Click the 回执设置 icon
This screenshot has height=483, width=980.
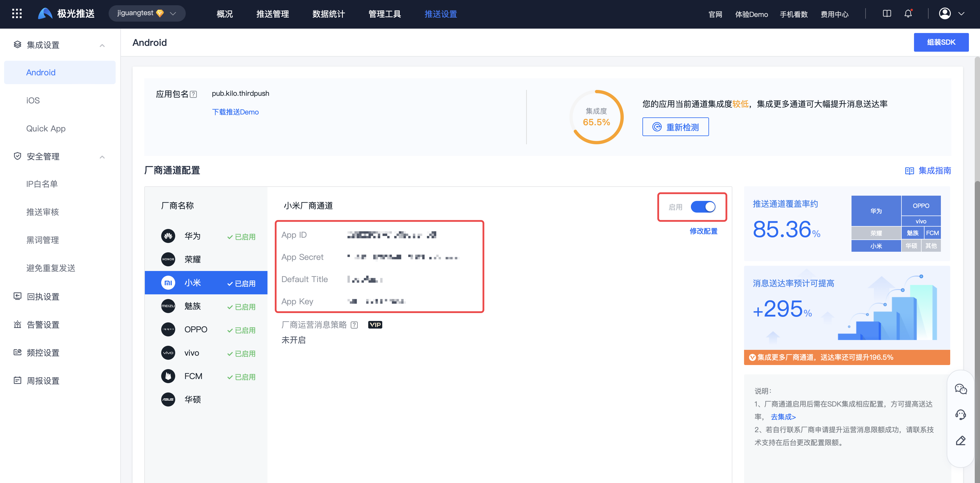(x=17, y=296)
